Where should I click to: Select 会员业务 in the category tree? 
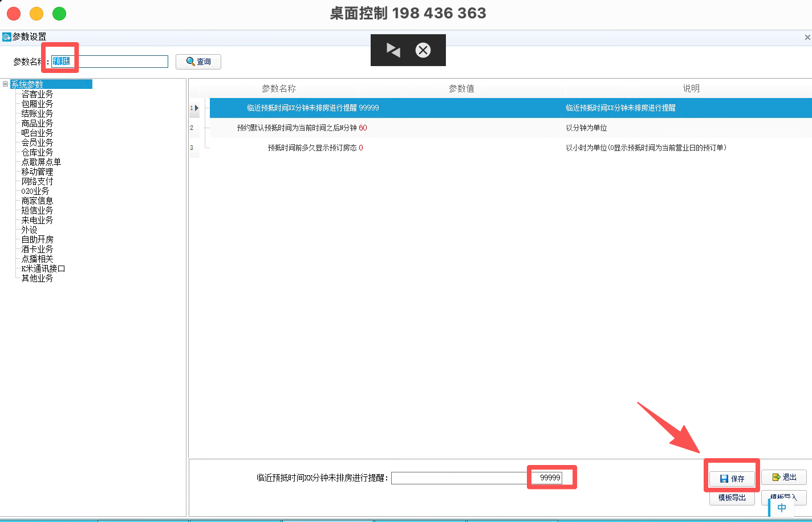pyautogui.click(x=38, y=142)
